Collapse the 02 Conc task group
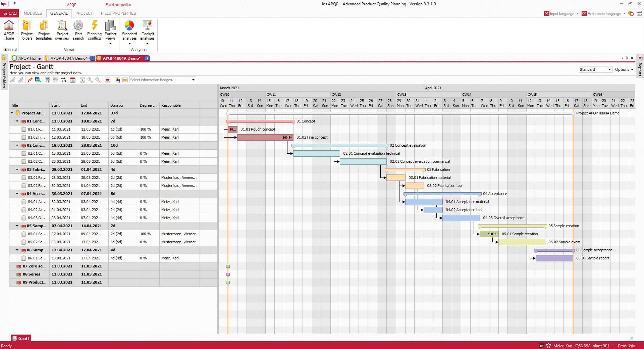The height and width of the screenshot is (349, 644). point(17,145)
